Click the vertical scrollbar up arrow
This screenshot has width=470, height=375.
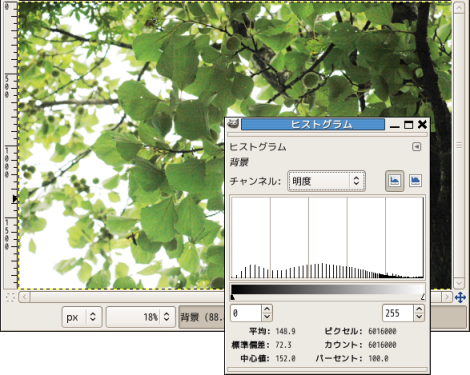point(459,8)
